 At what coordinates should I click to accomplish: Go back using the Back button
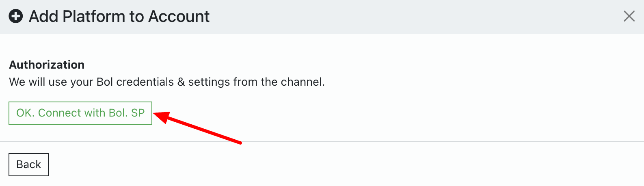pyautogui.click(x=28, y=164)
